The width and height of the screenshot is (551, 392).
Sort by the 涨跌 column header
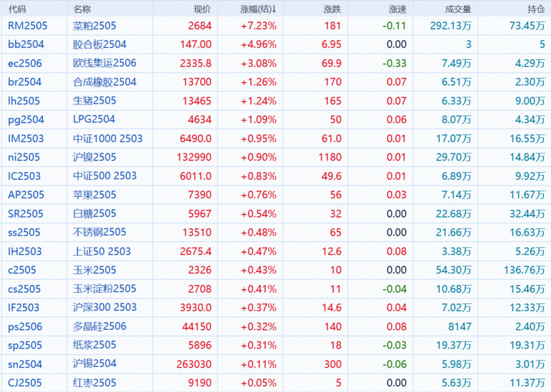[x=332, y=9]
